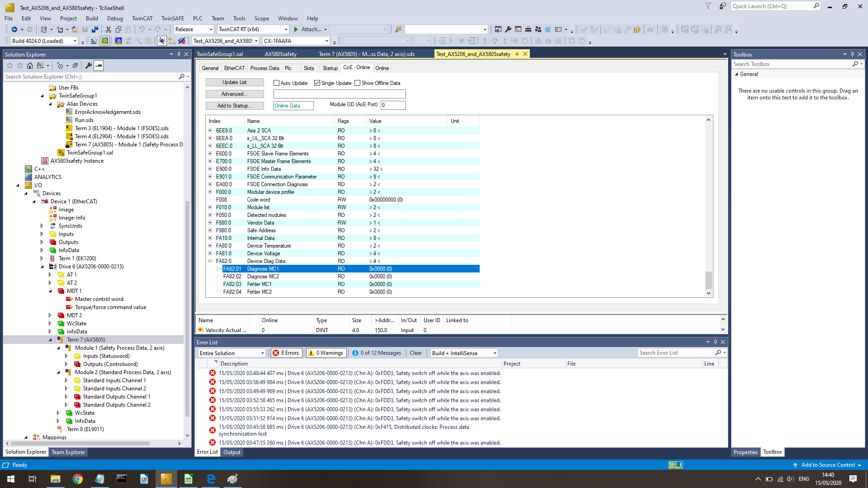Viewport: 868px width, 488px height.
Task: Click the Module OD AoE Port field
Action: pos(393,105)
